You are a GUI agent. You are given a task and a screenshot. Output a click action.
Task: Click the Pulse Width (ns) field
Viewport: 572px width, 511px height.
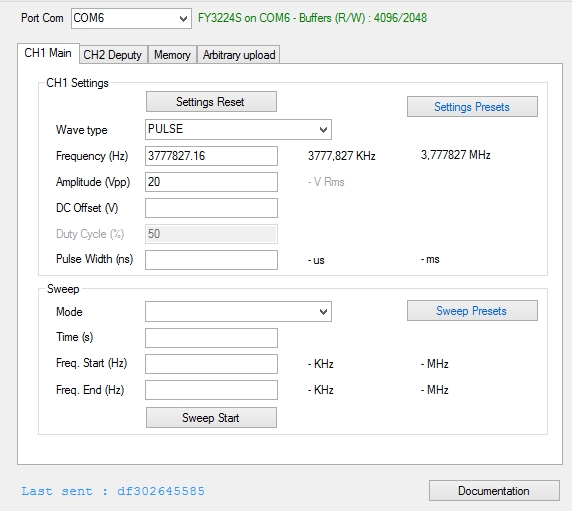tap(211, 260)
